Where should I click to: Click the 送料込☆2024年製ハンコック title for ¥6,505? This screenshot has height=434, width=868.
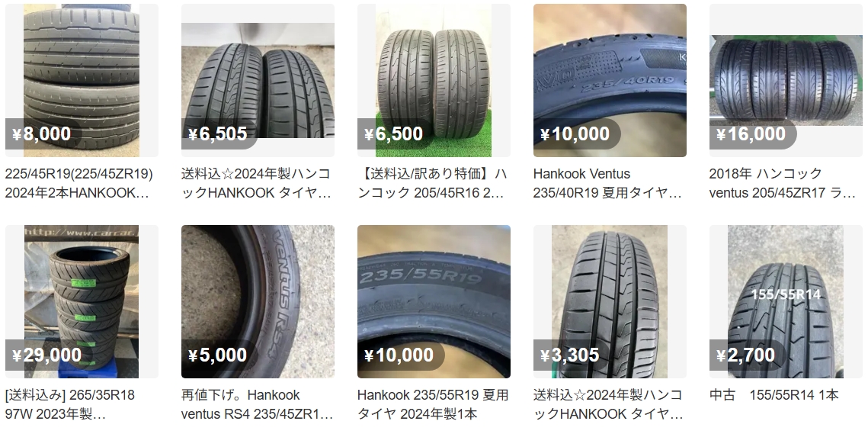256,184
